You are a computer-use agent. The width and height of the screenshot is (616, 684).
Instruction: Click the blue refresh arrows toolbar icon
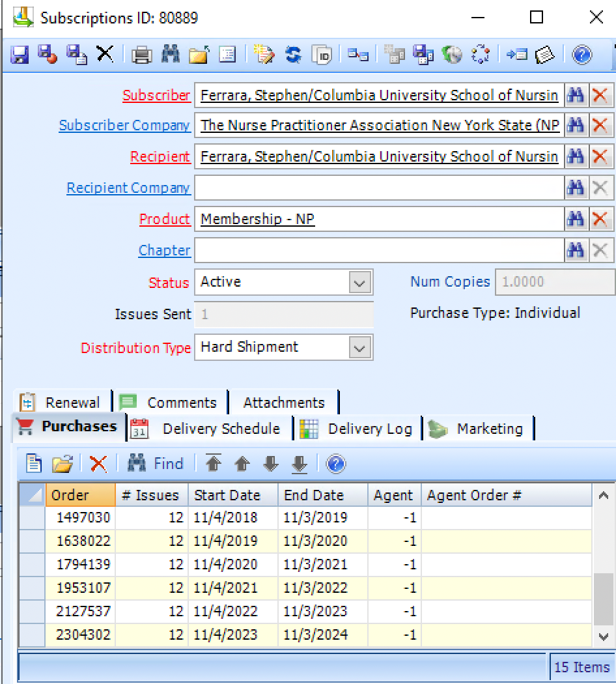pos(294,55)
